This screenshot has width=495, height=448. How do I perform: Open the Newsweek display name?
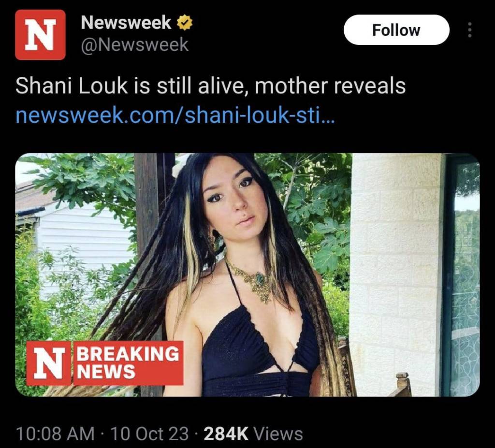(126, 22)
